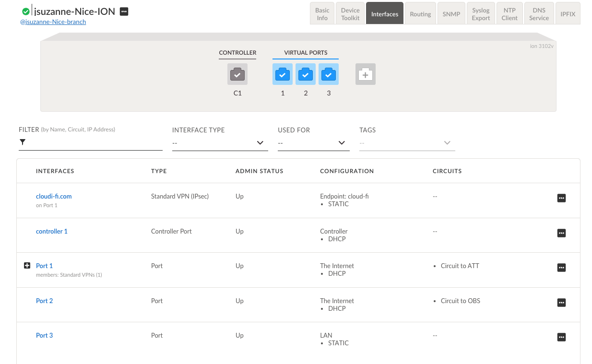Screen dimensions: 592x364
Task: Open the actions menu for controller 1
Action: (x=561, y=233)
